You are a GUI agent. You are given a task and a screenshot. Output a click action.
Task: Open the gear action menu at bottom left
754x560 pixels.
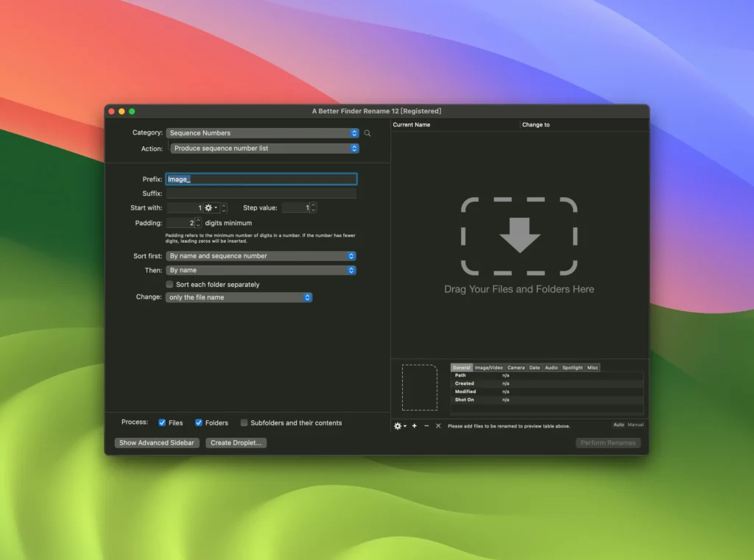coord(398,426)
